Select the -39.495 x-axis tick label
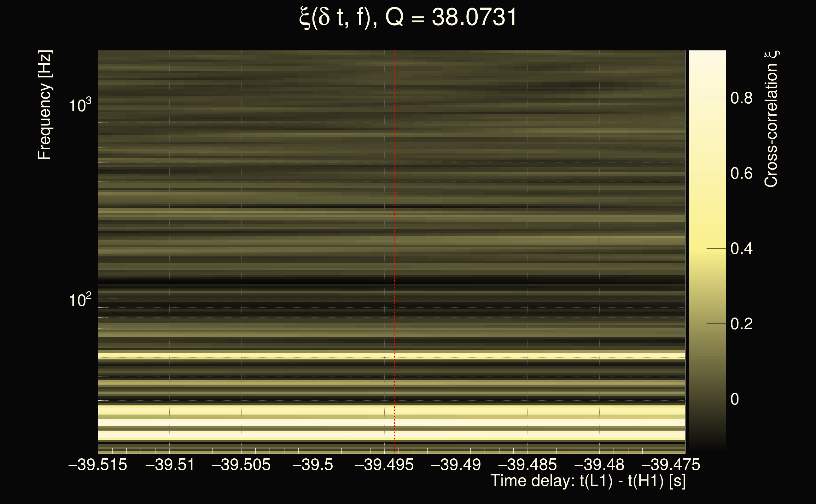Screen dimensions: 816x504 click(x=384, y=465)
